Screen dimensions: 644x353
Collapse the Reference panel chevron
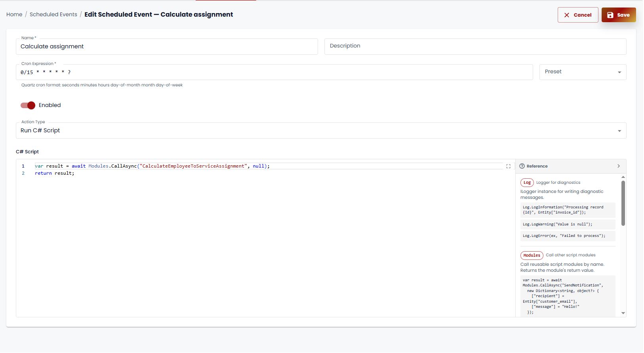tap(619, 166)
